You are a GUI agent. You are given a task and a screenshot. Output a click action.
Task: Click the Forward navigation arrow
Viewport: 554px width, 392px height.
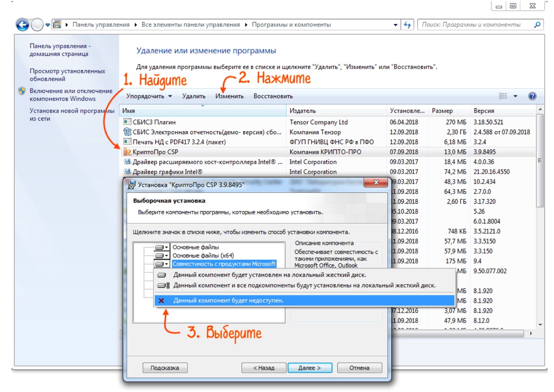click(x=37, y=25)
